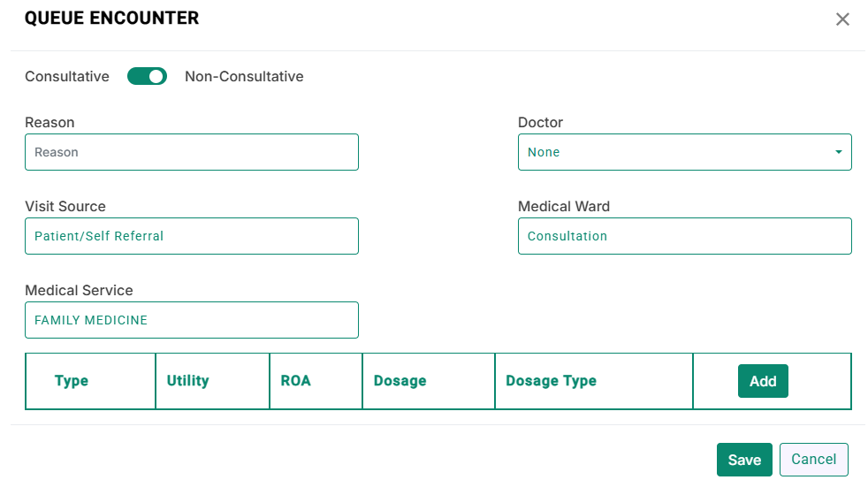
Task: Open the Visit Source field
Action: [192, 236]
